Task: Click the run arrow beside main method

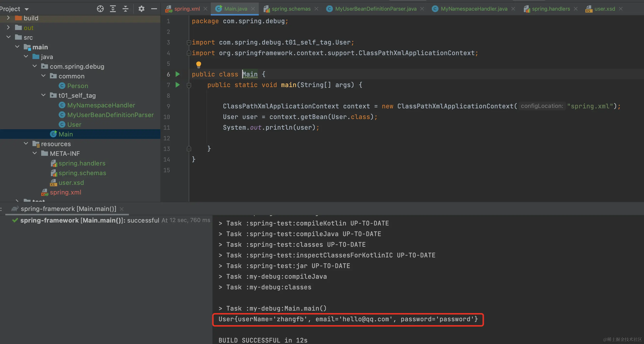Action: (x=178, y=85)
